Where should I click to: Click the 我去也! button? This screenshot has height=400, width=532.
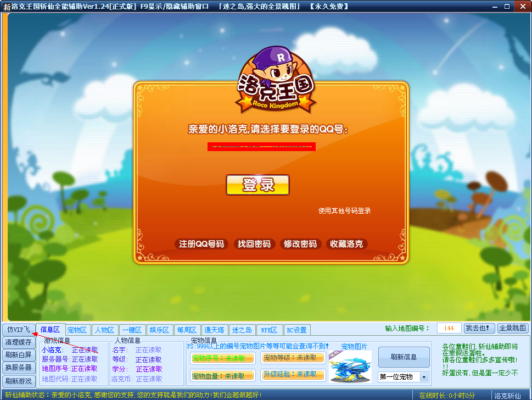pyautogui.click(x=479, y=328)
